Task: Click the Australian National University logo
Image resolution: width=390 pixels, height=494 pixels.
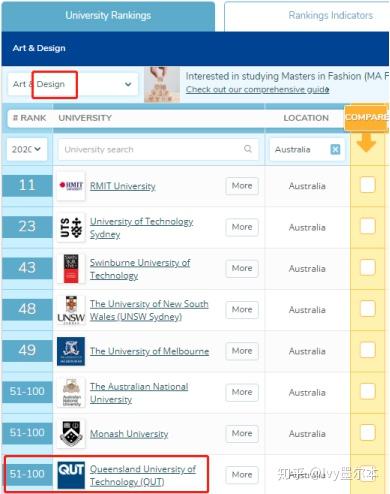Action: tap(71, 393)
